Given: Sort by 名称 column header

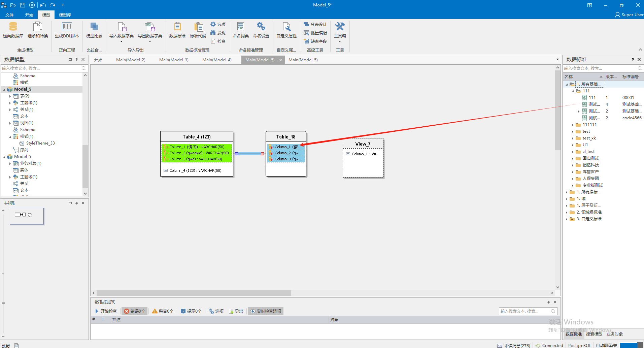Looking at the screenshot, I should click(583, 76).
